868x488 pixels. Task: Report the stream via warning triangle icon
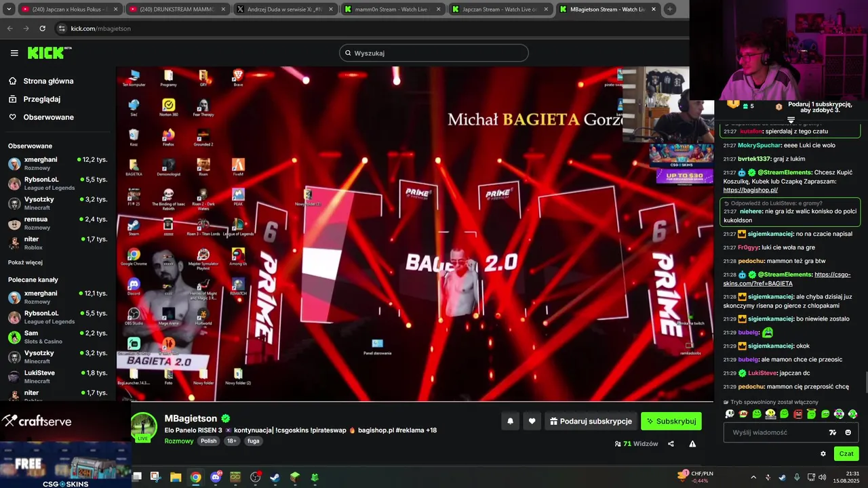coord(692,444)
